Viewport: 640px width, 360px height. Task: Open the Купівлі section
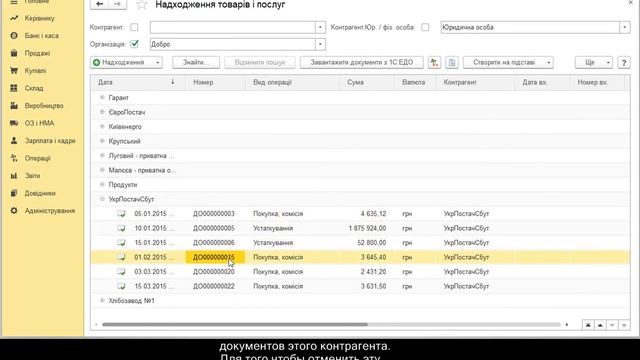[35, 71]
